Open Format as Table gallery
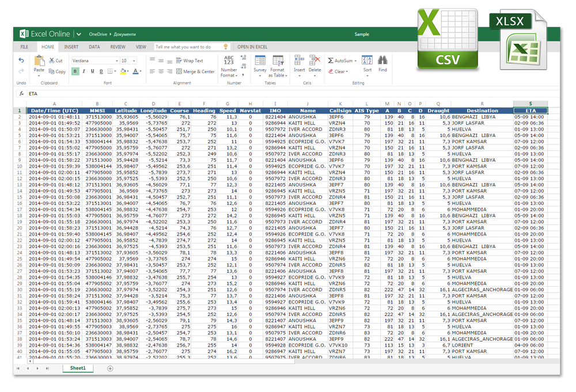 point(278,66)
